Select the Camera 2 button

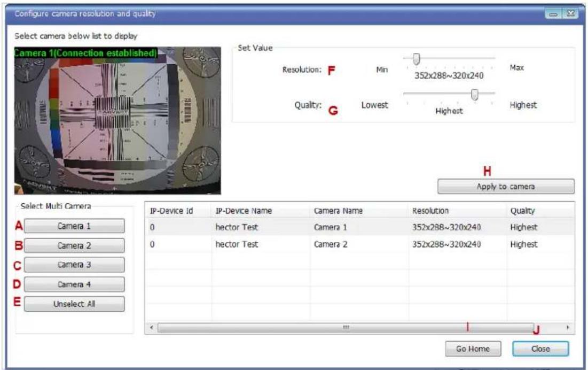[x=74, y=245]
